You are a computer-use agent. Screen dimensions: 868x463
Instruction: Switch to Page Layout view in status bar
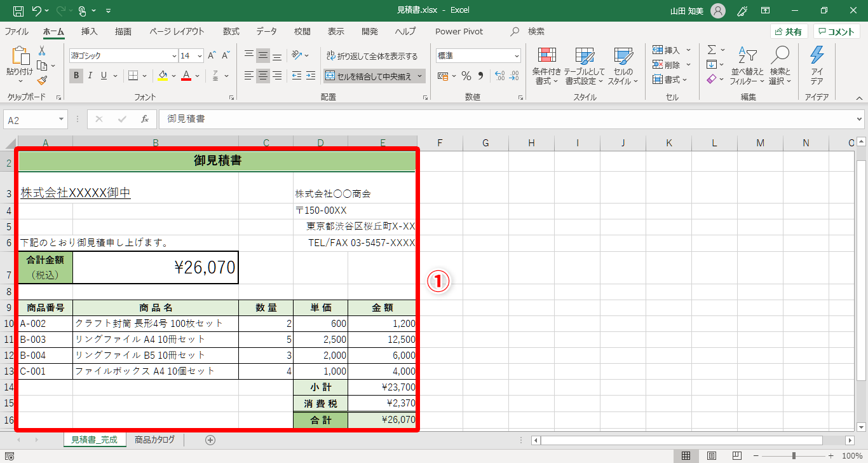pyautogui.click(x=712, y=455)
